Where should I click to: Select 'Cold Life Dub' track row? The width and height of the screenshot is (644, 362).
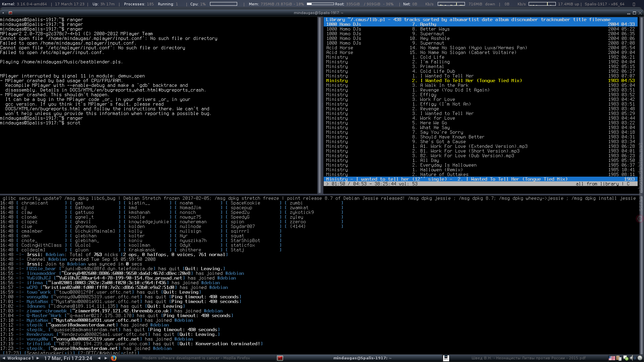coord(480,71)
